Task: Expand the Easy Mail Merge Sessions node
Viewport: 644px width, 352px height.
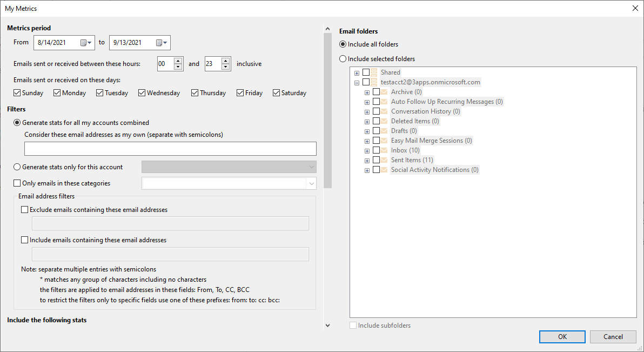Action: click(367, 142)
